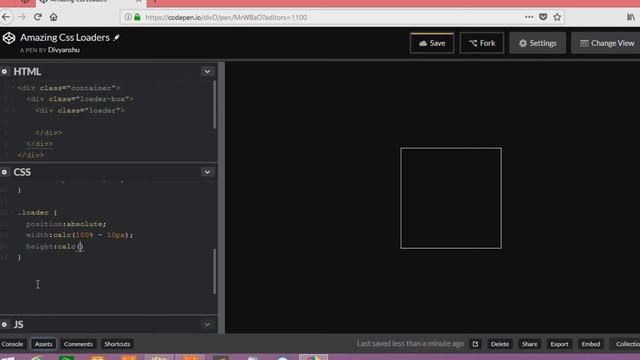
Task: Click the Embed button
Action: pos(591,344)
